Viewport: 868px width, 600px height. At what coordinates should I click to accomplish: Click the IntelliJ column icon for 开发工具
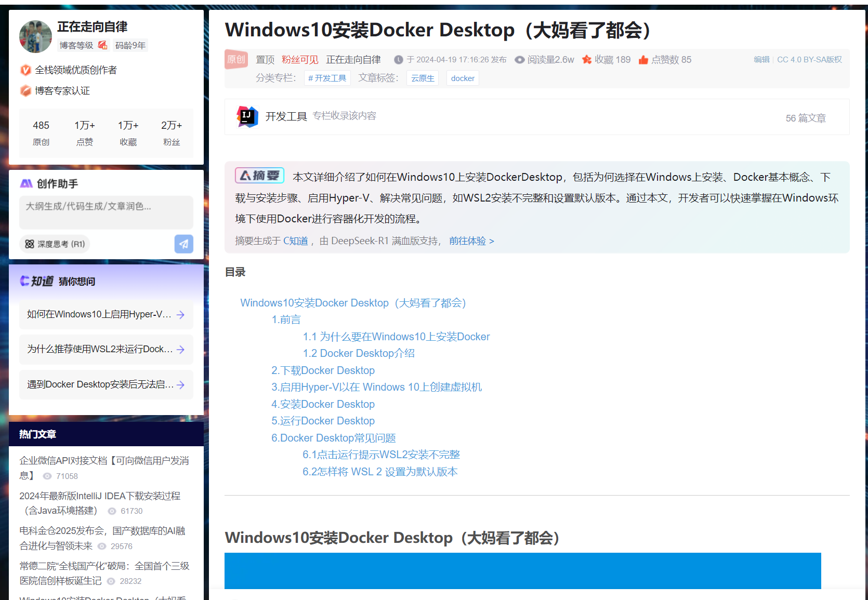coord(247,116)
